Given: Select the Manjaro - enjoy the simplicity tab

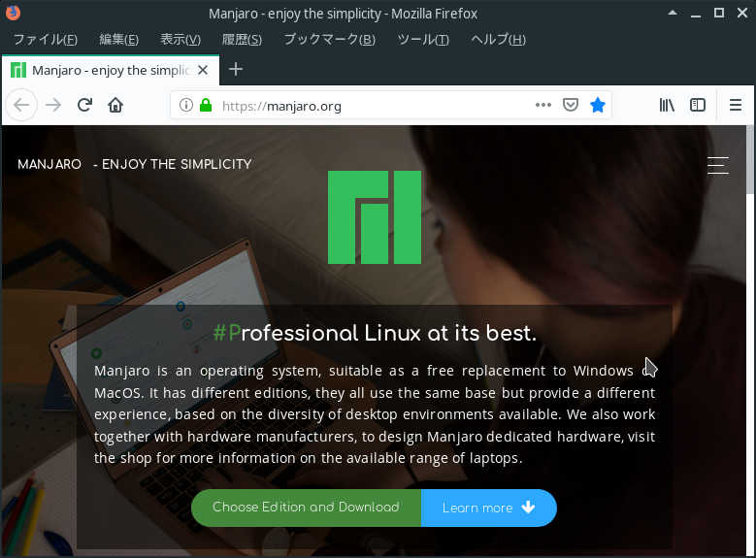Looking at the screenshot, I should [111, 71].
